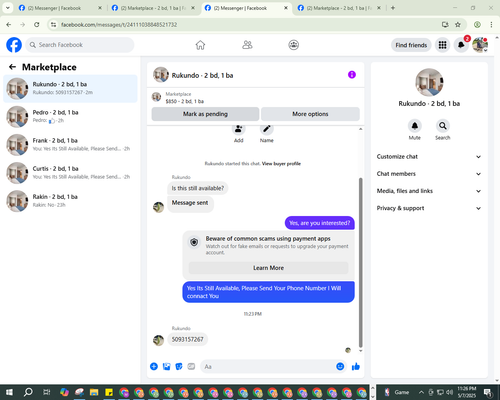Click large Rukundo listing thumbnail in right panel
The height and width of the screenshot is (400, 500).
click(x=429, y=82)
